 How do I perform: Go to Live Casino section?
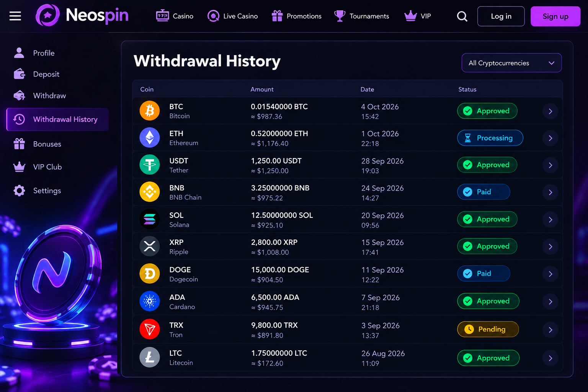232,16
